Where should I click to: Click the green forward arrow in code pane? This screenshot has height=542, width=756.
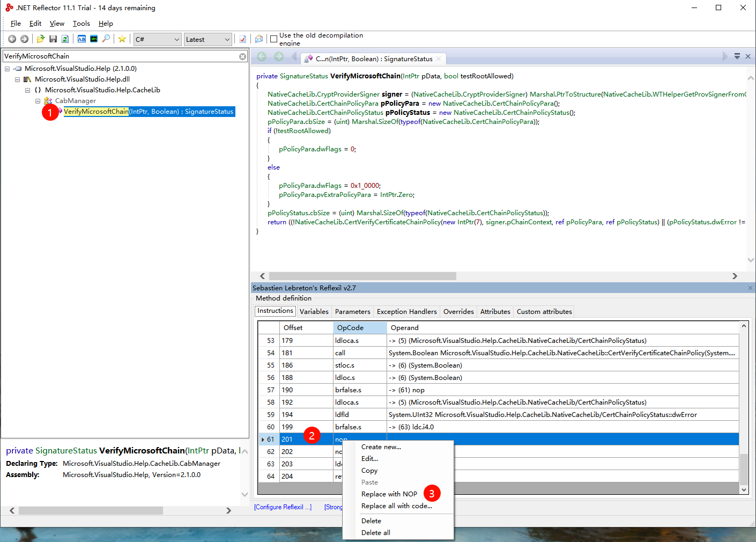click(x=279, y=56)
